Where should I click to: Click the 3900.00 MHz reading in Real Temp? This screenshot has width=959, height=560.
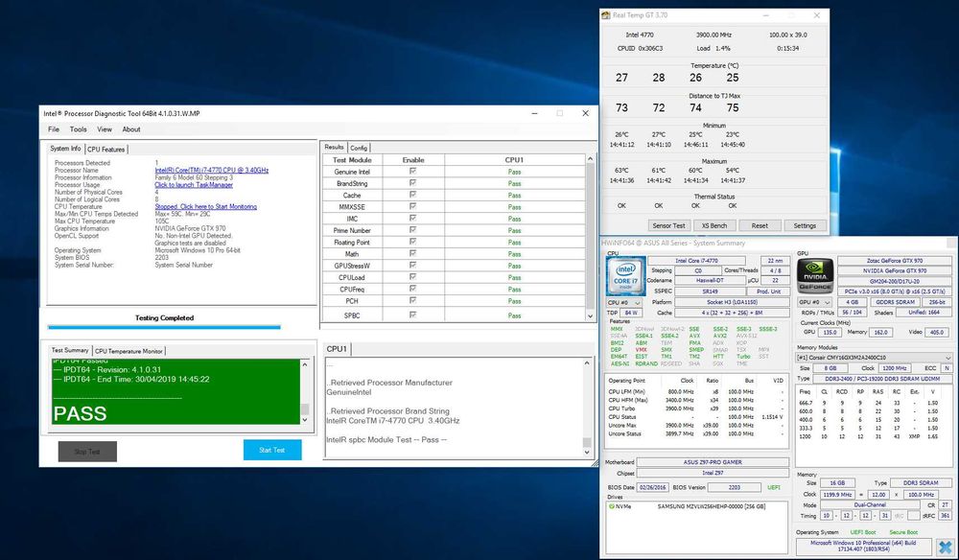click(x=713, y=35)
